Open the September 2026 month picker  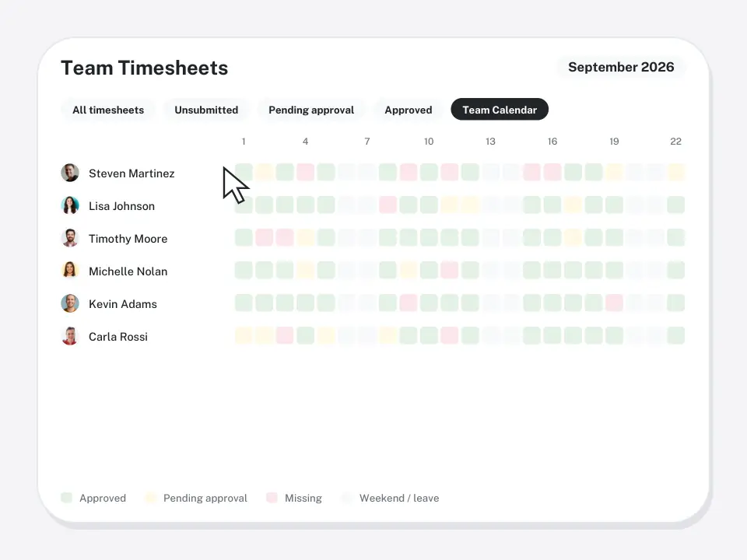[x=621, y=67]
